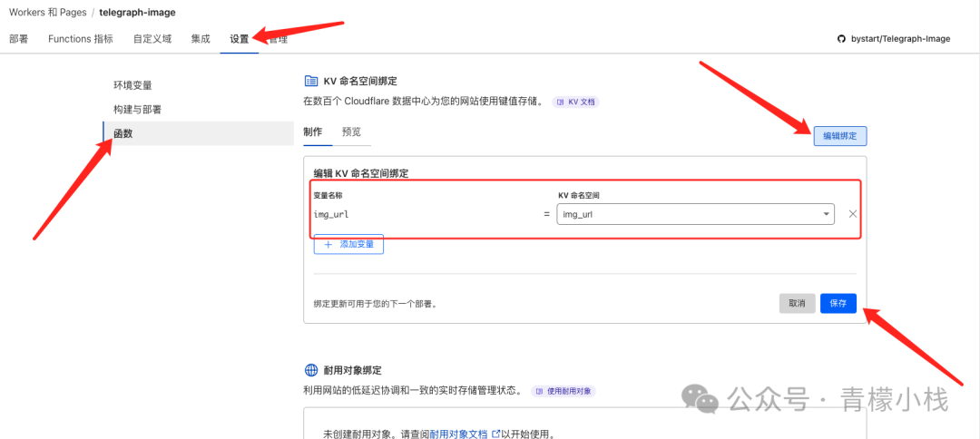Open the KV 文档 link

point(575,102)
